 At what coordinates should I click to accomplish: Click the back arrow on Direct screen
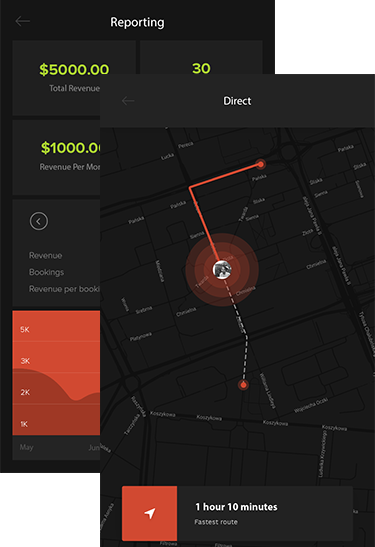[128, 101]
